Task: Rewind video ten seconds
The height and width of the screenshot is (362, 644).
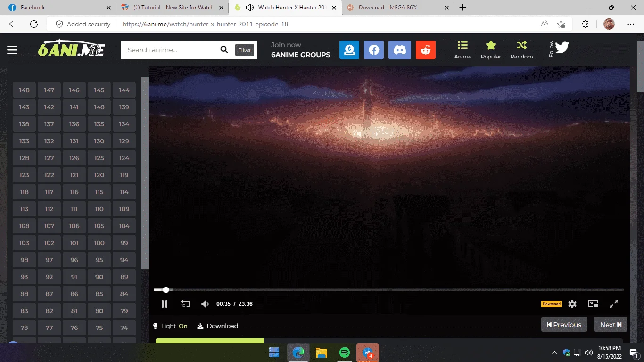Action: [x=185, y=304]
